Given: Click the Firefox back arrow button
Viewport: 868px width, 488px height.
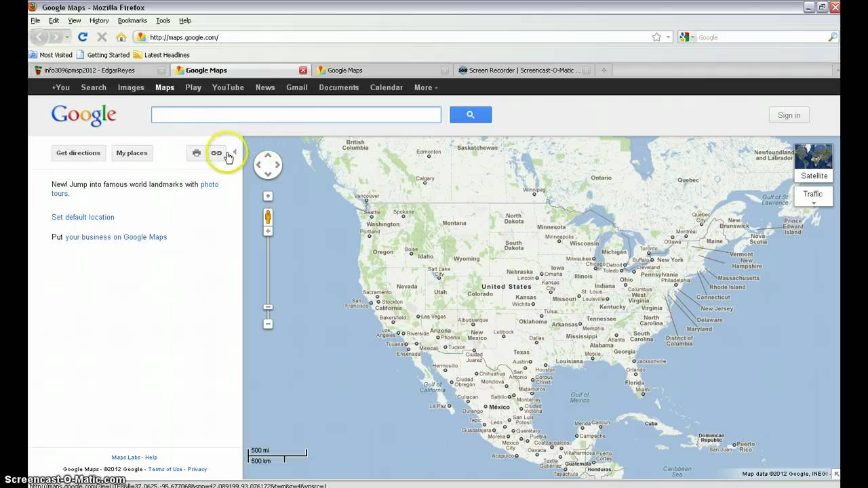Looking at the screenshot, I should (x=39, y=37).
